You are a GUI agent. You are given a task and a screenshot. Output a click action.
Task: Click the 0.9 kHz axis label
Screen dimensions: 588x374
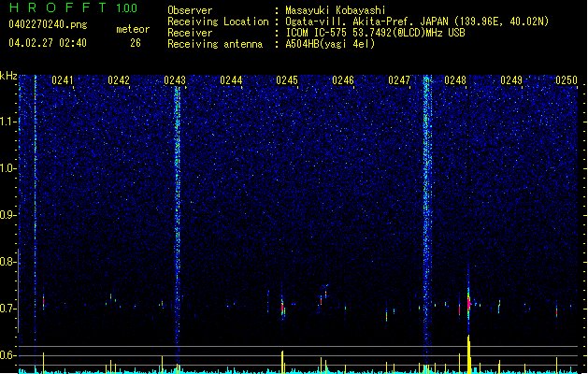click(7, 215)
